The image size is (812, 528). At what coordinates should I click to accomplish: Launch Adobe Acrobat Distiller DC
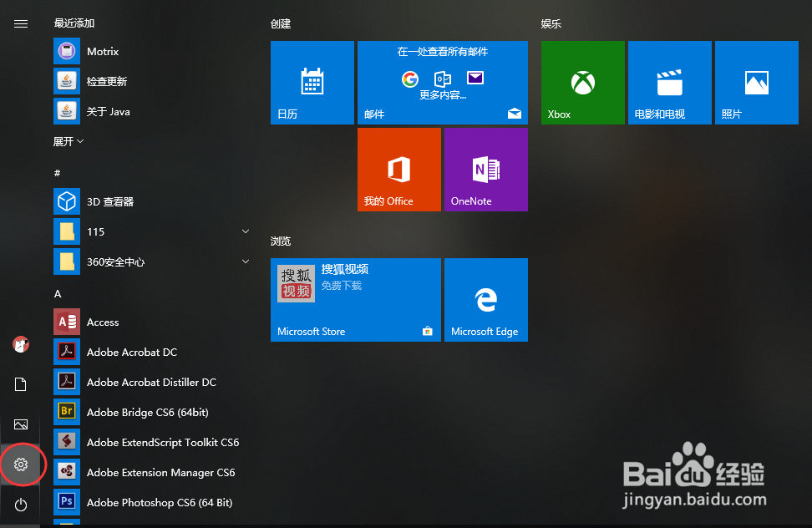tap(152, 382)
